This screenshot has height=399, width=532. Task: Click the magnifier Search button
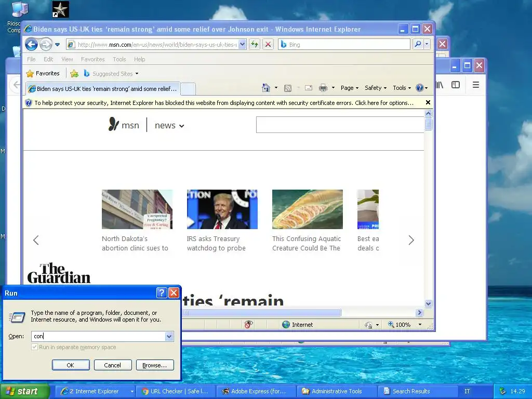pos(418,44)
